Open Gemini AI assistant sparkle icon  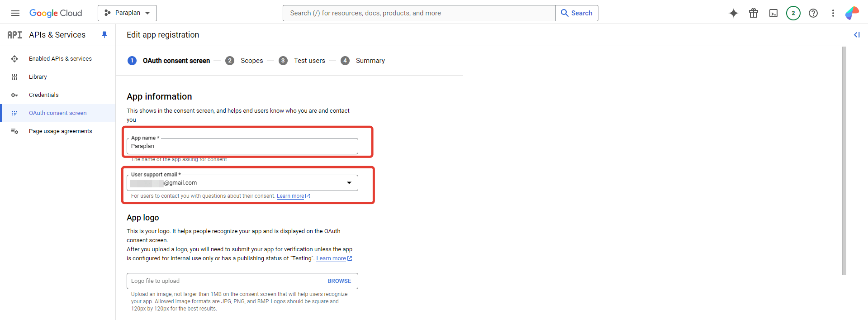pos(733,13)
